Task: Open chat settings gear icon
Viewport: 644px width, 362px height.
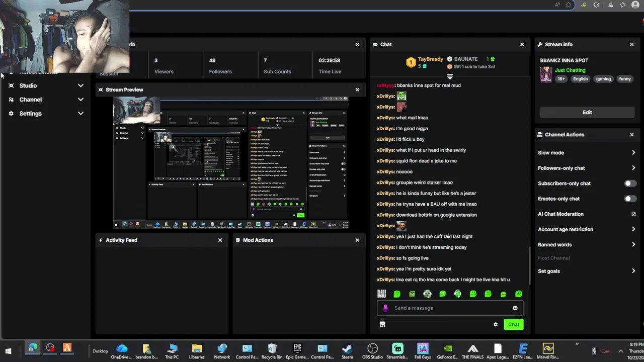Action: 496,324
